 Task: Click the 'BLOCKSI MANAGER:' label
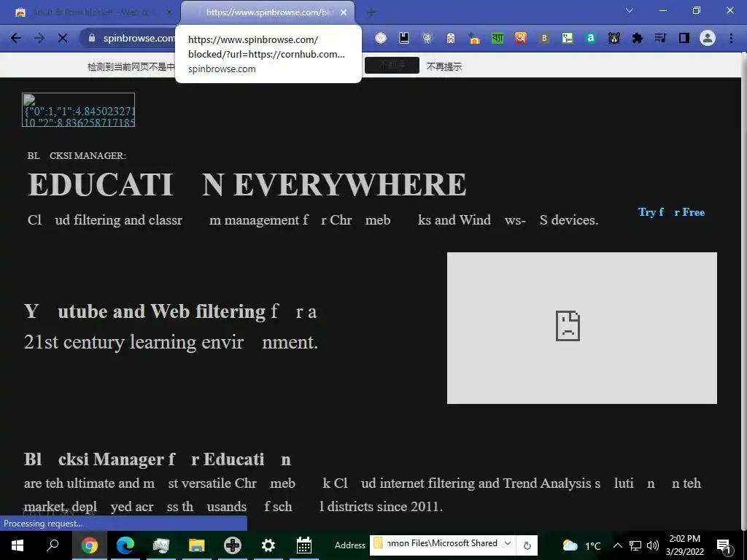(x=77, y=156)
